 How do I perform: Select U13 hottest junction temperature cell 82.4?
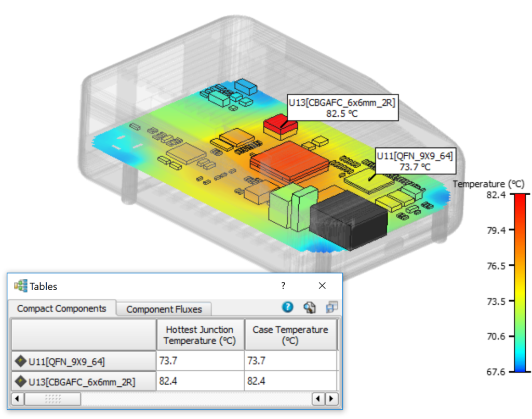(200, 382)
